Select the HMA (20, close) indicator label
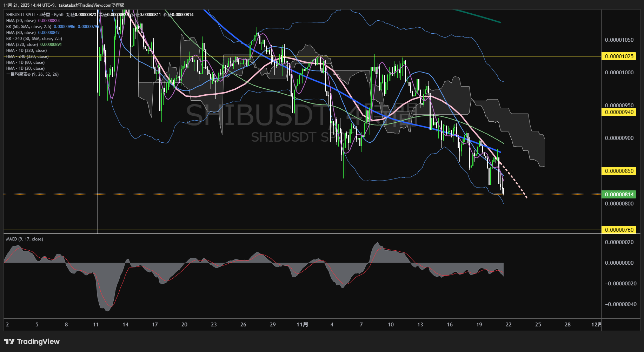Image resolution: width=644 pixels, height=352 pixels. [21, 21]
